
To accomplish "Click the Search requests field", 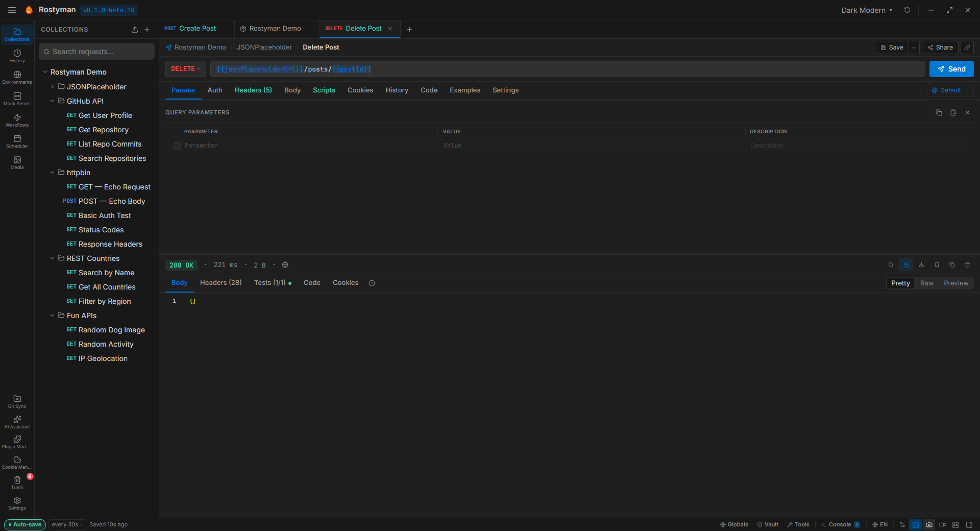I will point(96,51).
